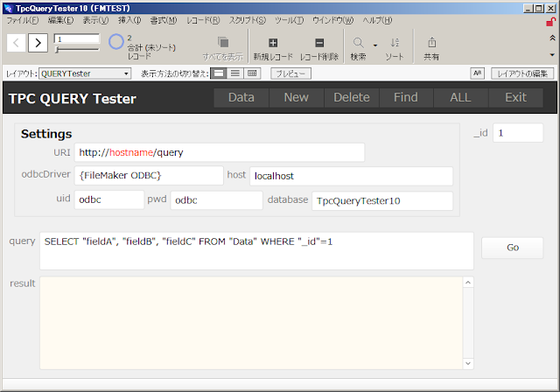Go to previous record arrow
Image resolution: width=560 pixels, height=392 pixels.
[x=16, y=43]
